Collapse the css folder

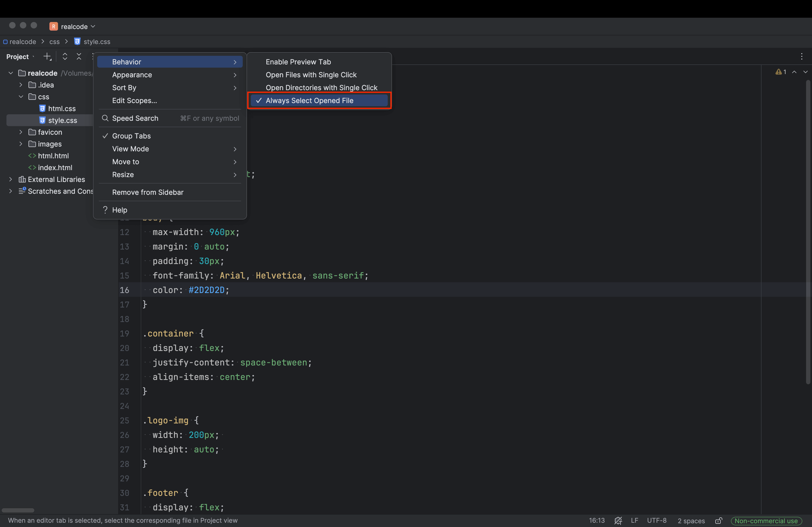21,97
